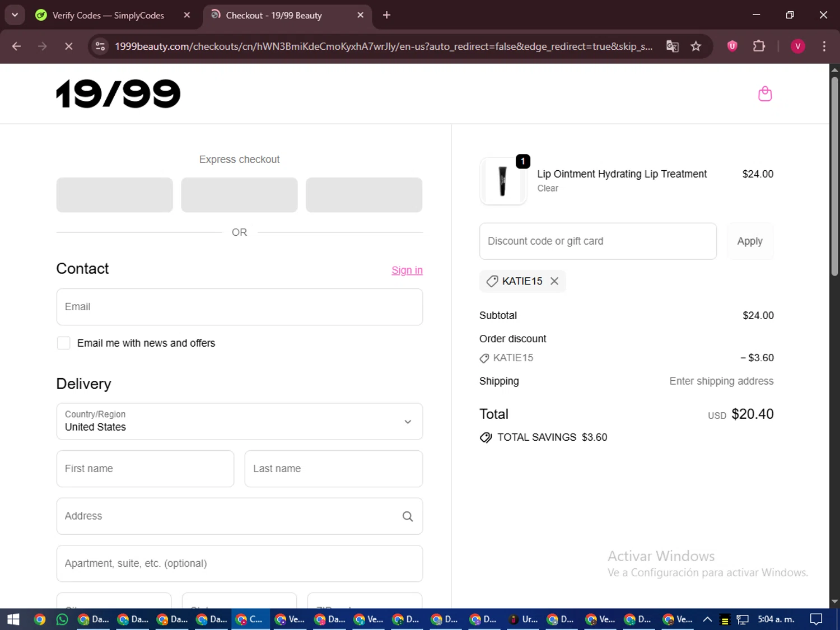The height and width of the screenshot is (630, 840).
Task: Bookmark this page with the star icon
Action: point(696,46)
